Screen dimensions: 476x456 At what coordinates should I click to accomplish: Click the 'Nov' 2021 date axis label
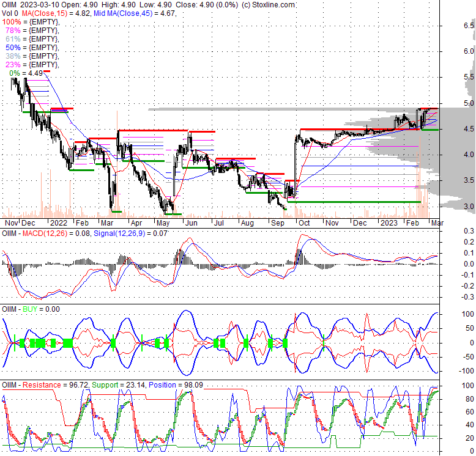point(11,223)
